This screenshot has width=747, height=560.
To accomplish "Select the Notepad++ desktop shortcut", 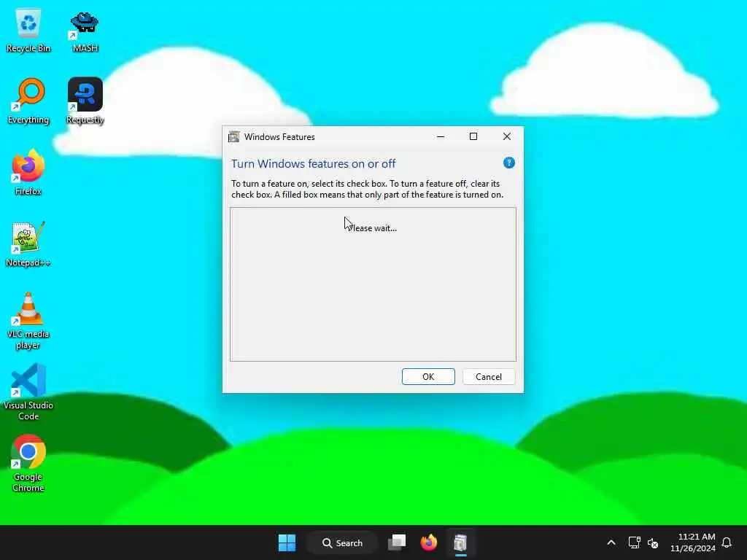I will click(28, 244).
